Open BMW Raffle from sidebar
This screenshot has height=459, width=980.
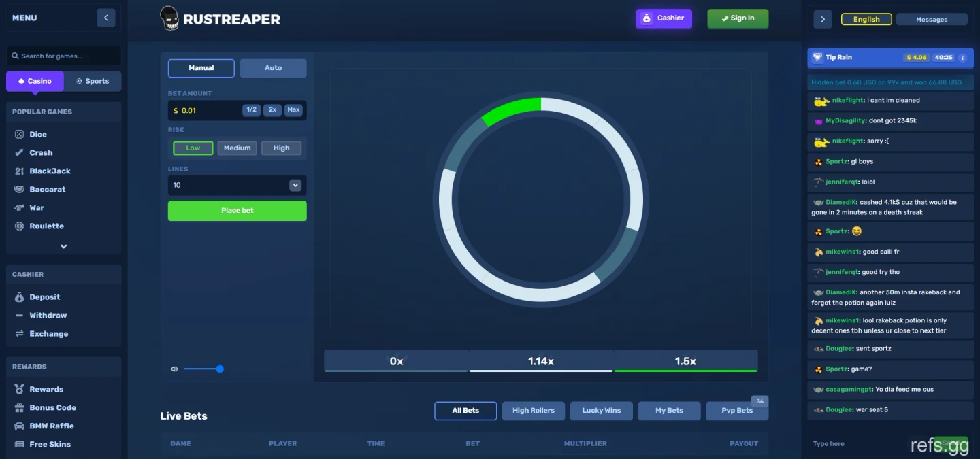click(51, 426)
